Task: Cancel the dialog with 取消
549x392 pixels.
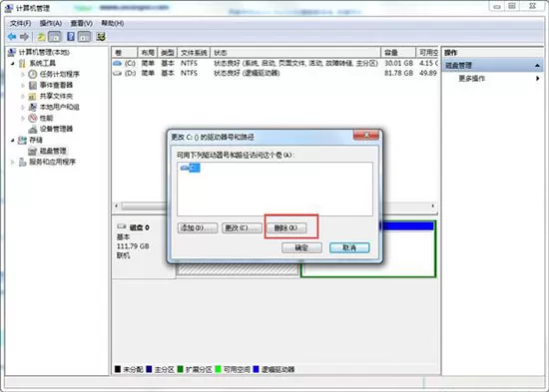Action: [349, 247]
